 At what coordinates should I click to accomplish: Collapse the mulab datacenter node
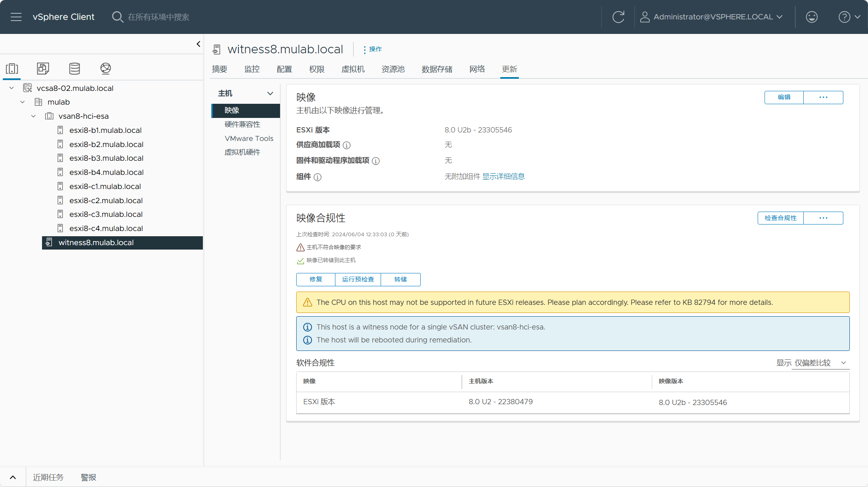coord(23,102)
